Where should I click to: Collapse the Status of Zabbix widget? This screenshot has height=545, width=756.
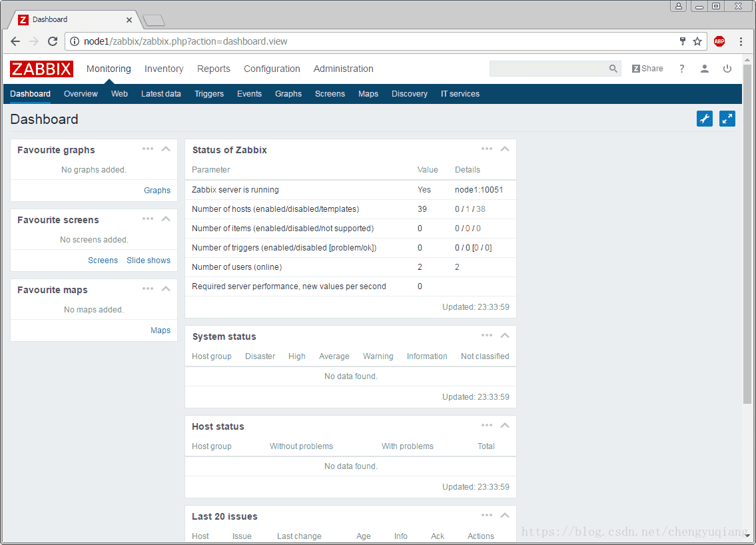(505, 149)
